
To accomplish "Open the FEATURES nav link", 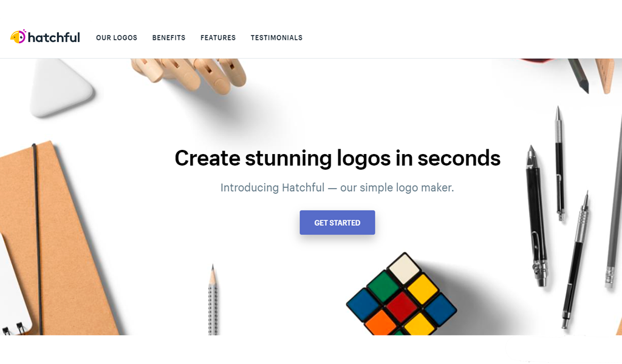I will [218, 38].
